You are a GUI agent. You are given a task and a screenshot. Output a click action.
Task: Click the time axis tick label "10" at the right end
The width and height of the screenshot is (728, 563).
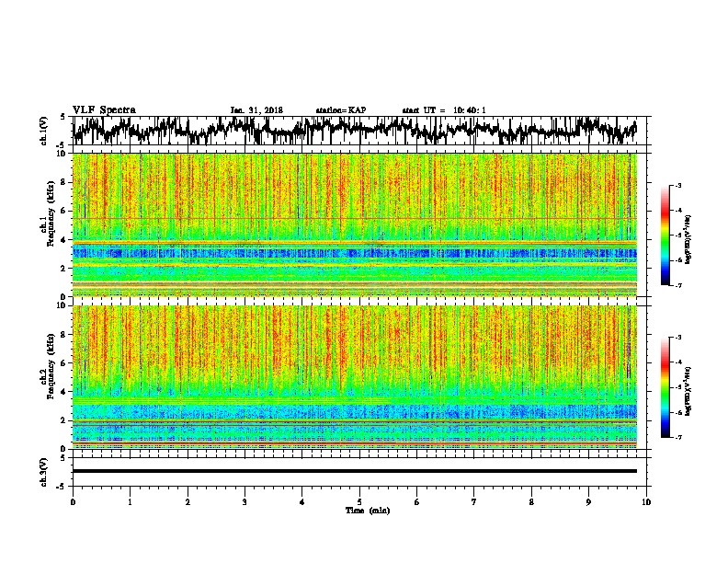[646, 502]
